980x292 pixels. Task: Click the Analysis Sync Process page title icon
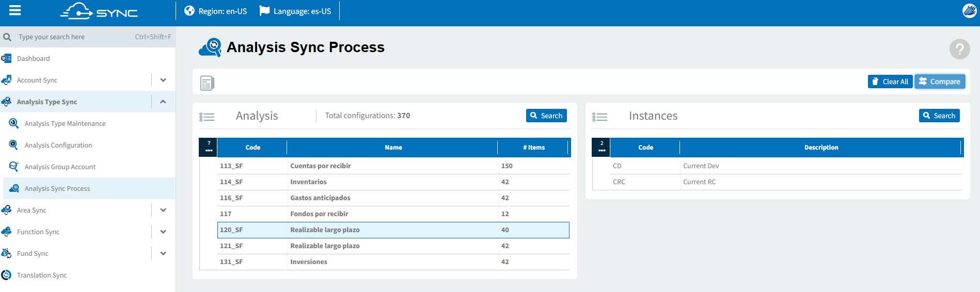click(x=211, y=47)
